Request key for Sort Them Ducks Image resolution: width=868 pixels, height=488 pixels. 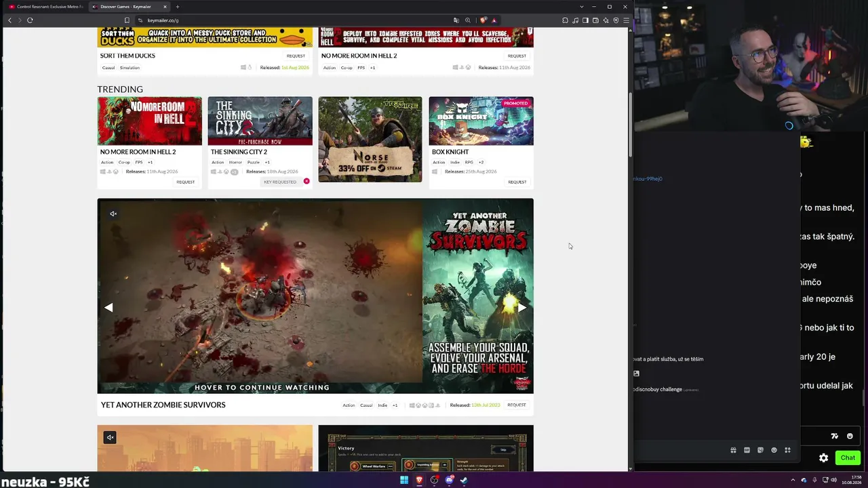click(296, 56)
